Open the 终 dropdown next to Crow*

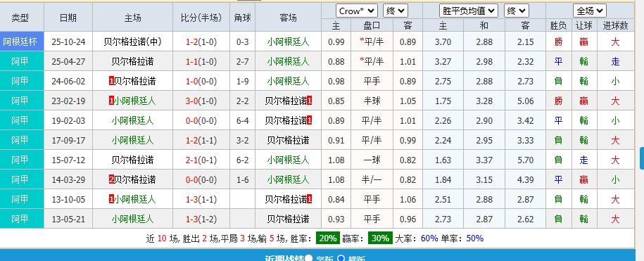[395, 11]
